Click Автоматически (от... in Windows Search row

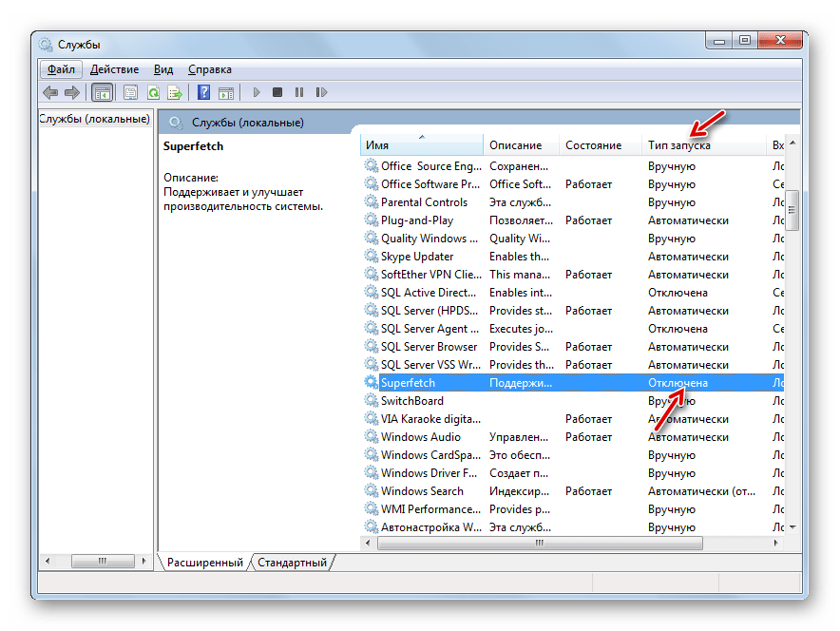pos(701,490)
